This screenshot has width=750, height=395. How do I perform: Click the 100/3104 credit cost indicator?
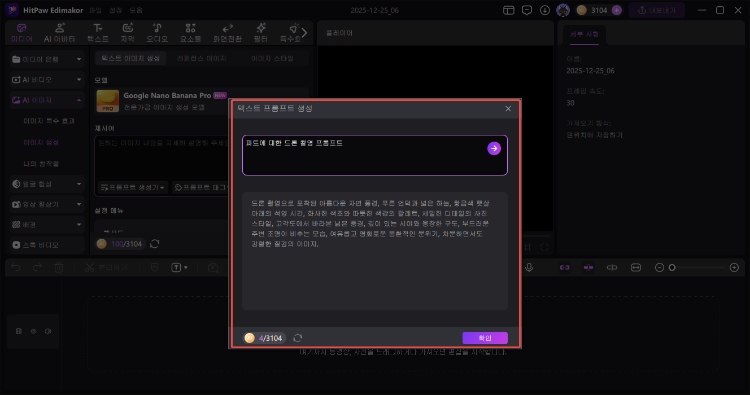coord(121,244)
